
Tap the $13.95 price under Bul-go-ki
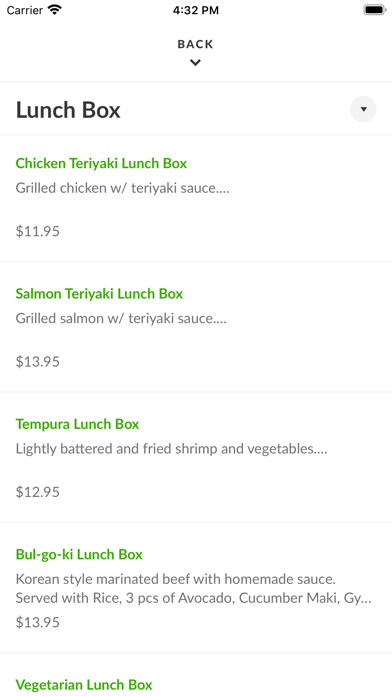pos(38,622)
